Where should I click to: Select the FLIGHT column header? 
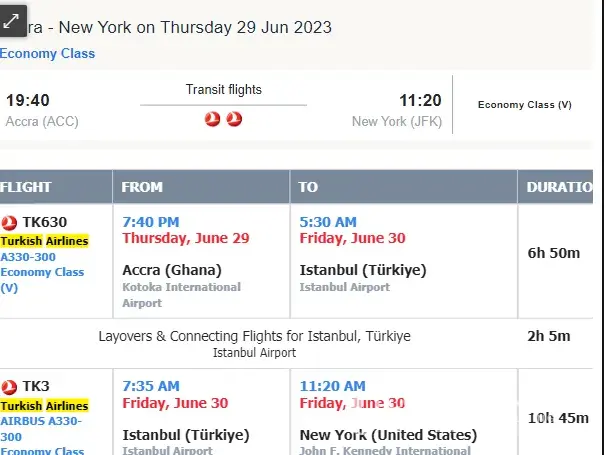point(26,187)
